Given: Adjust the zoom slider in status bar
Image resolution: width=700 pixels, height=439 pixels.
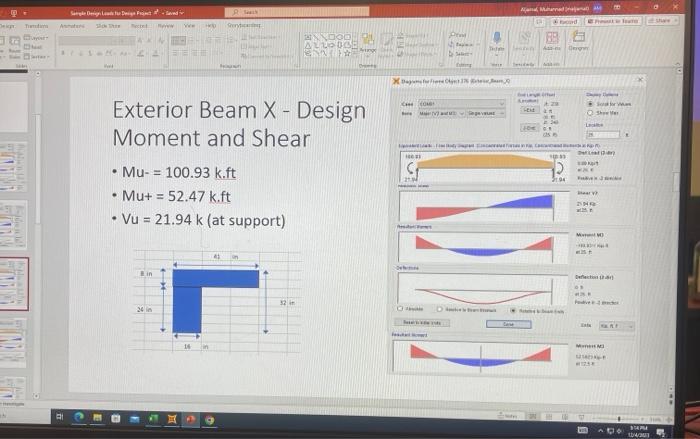Looking at the screenshot, I should [x=619, y=419].
